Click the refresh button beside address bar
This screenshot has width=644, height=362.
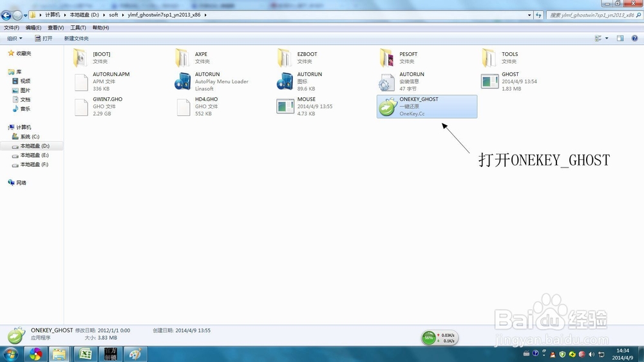tap(538, 15)
